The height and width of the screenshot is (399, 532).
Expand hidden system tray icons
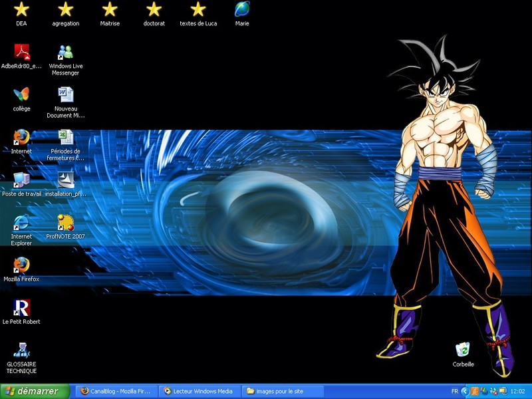[465, 392]
